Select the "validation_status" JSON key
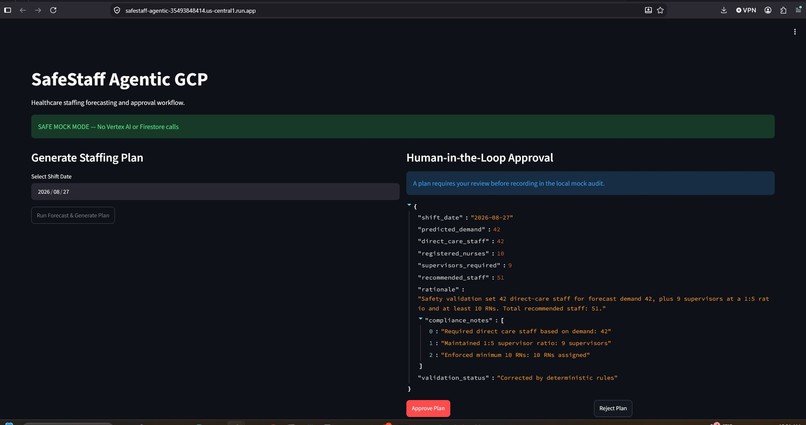 click(x=453, y=378)
